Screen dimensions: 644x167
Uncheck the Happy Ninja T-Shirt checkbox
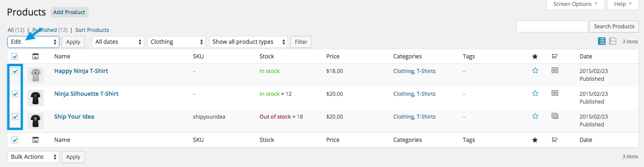(15, 71)
